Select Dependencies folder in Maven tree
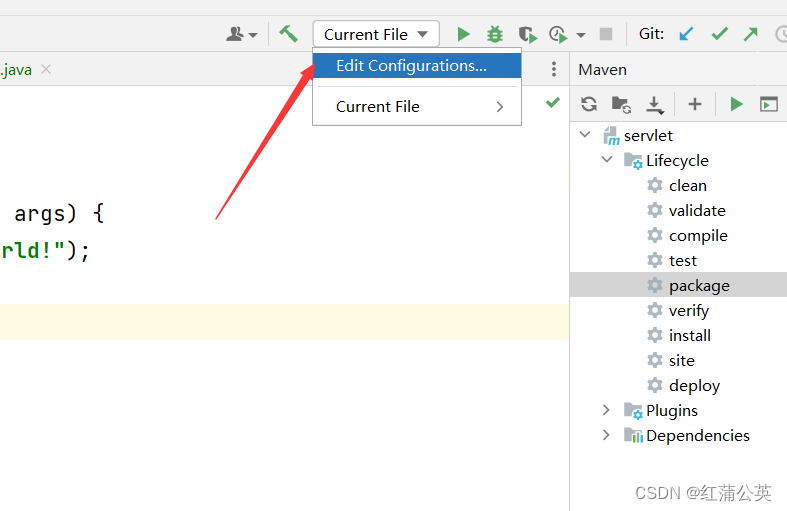The width and height of the screenshot is (787, 511). click(x=698, y=436)
